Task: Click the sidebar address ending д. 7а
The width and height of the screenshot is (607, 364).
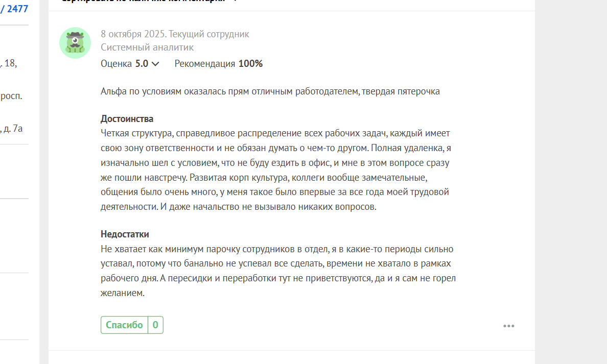Action: 12,129
